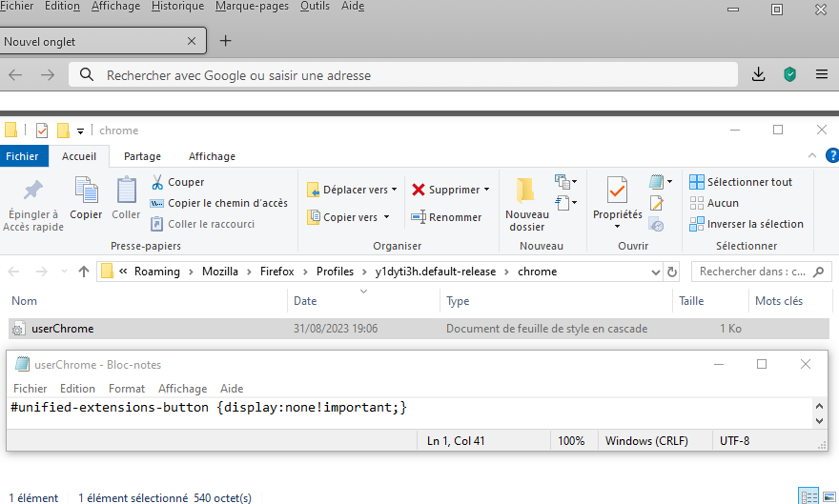Sort by Date column header

coord(305,301)
